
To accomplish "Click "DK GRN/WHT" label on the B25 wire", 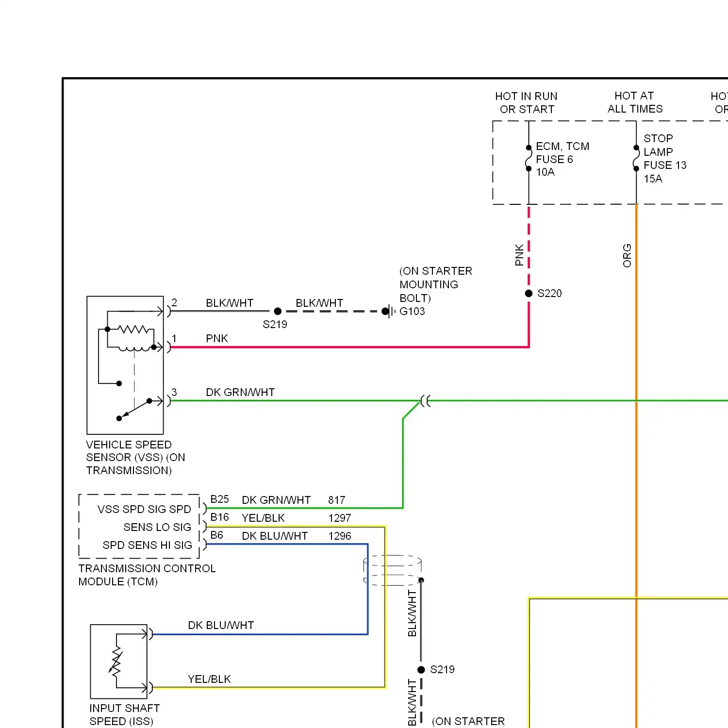I will tap(276, 500).
